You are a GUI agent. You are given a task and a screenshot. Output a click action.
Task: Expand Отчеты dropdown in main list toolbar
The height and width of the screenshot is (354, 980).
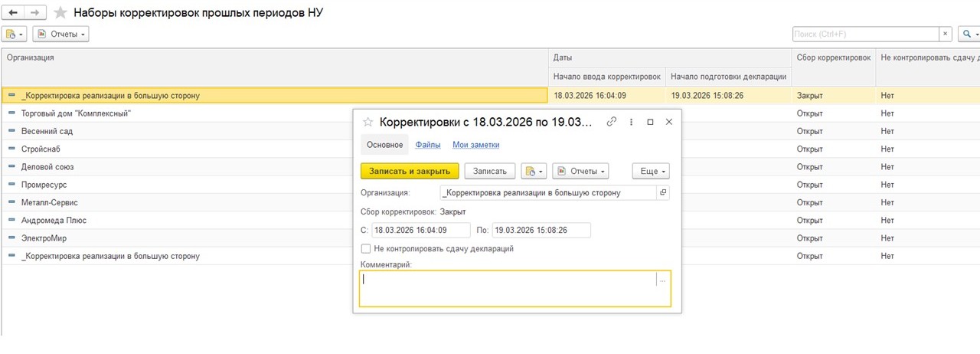coord(60,34)
